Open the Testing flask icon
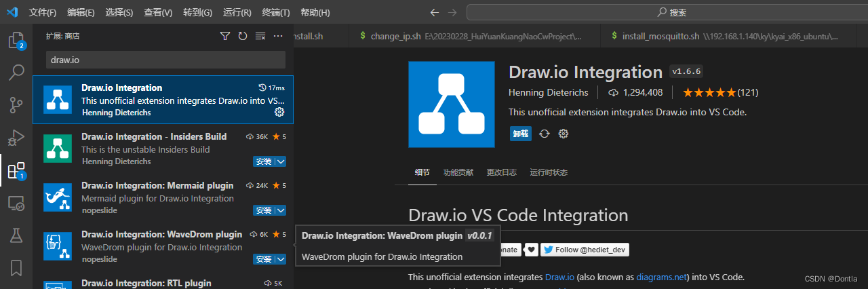868x289 pixels. [16, 235]
